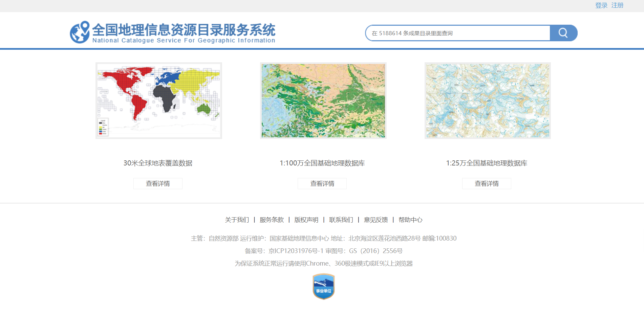The height and width of the screenshot is (316, 644).
Task: Open the 1:25万 database map thumbnail
Action: coord(488,100)
